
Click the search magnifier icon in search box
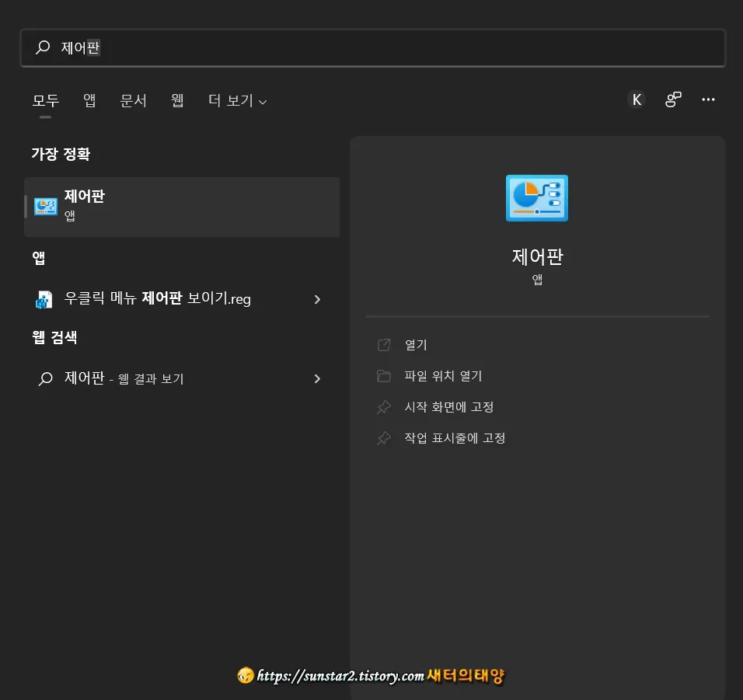click(43, 47)
